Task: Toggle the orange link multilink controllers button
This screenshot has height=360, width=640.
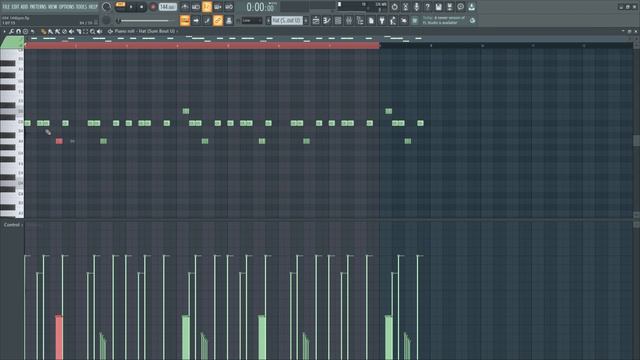Action: click(x=218, y=20)
